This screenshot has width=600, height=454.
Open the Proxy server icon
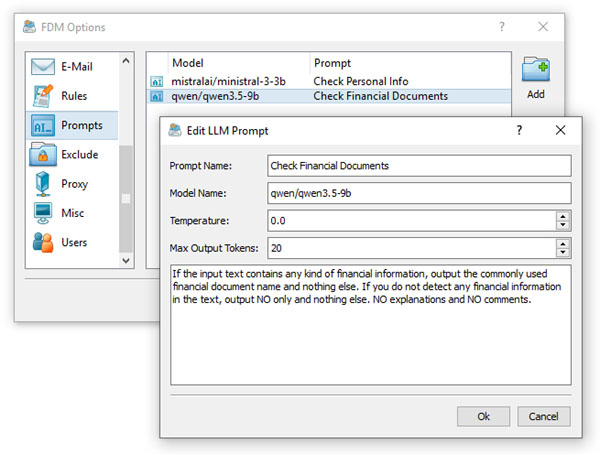pyautogui.click(x=42, y=184)
